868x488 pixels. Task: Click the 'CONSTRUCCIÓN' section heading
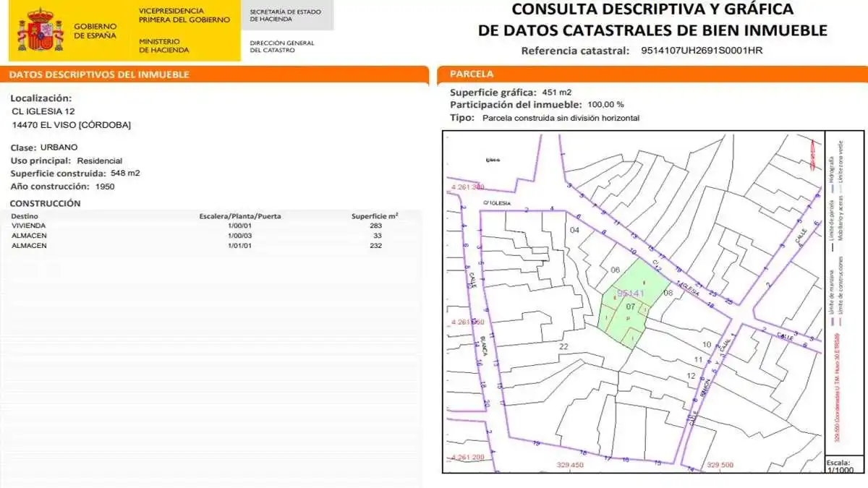click(x=45, y=204)
